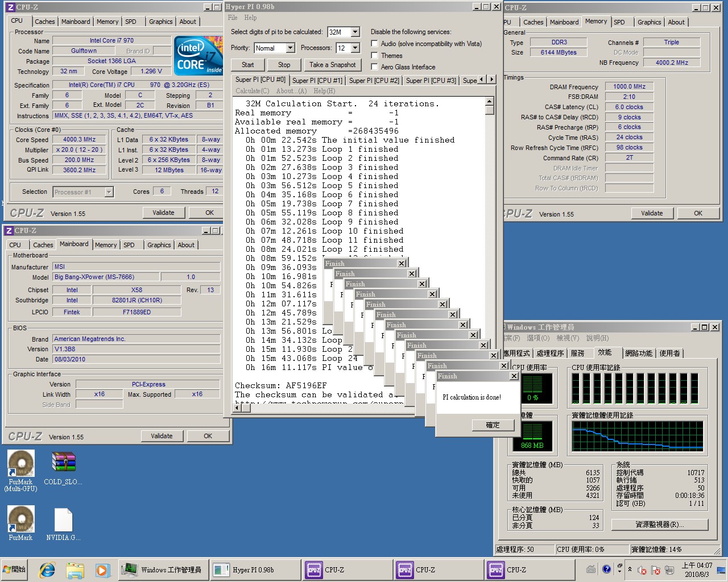The height and width of the screenshot is (582, 728).
Task: Switch Task Manager to 使用者 tab
Action: tap(669, 354)
